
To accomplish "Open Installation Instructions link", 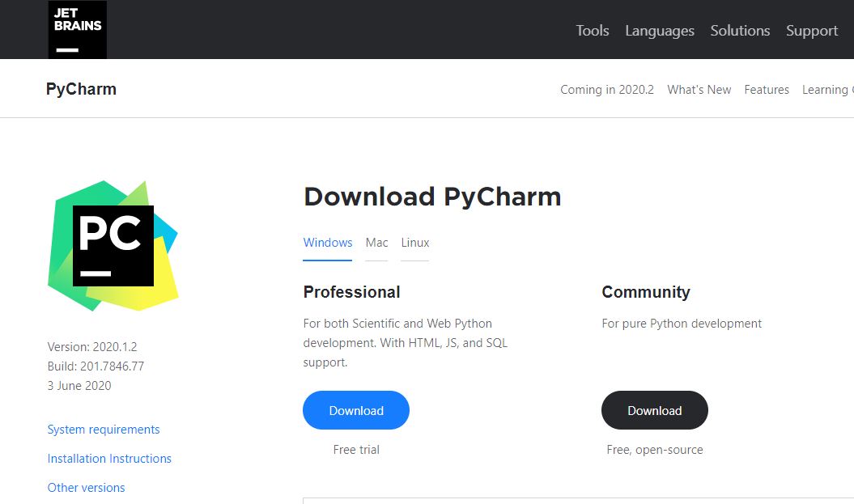I will 109,459.
